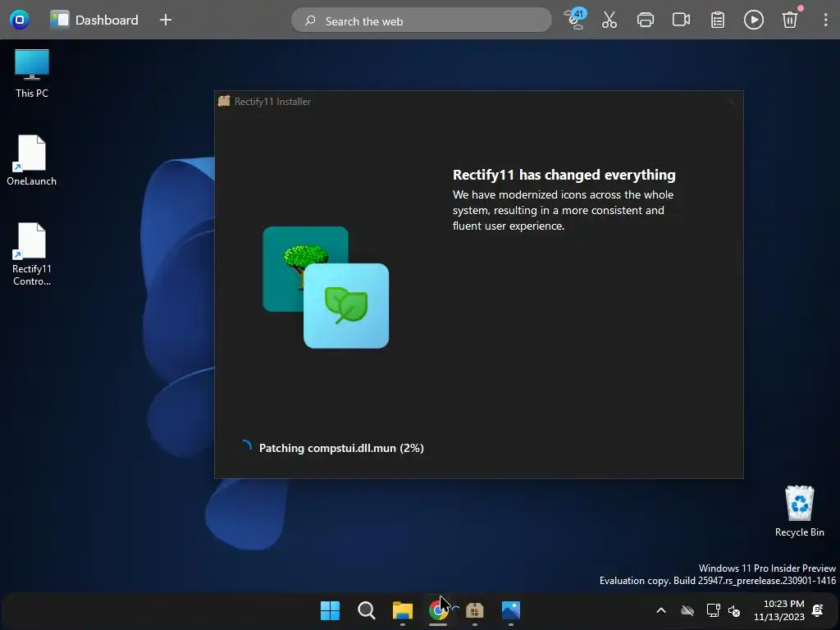Select the Recycle Bin desktop icon
840x630 pixels.
click(799, 511)
